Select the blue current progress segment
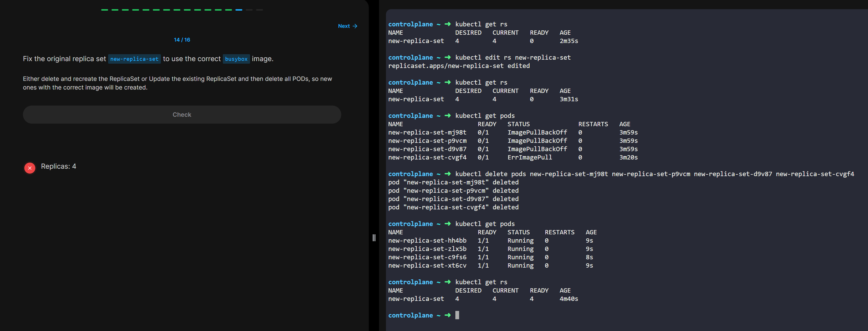This screenshot has height=331, width=868. 239,10
